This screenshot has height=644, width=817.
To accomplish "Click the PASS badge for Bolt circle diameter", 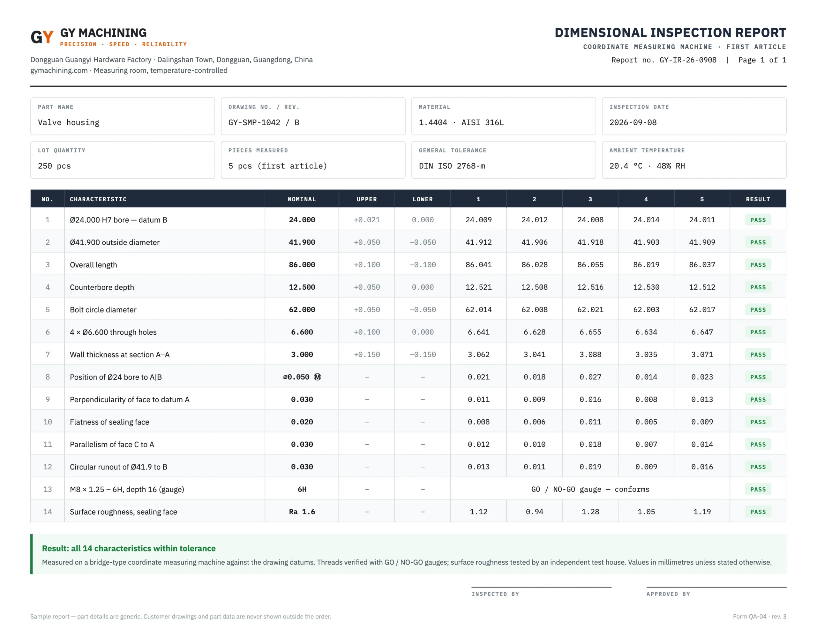I will tap(758, 309).
